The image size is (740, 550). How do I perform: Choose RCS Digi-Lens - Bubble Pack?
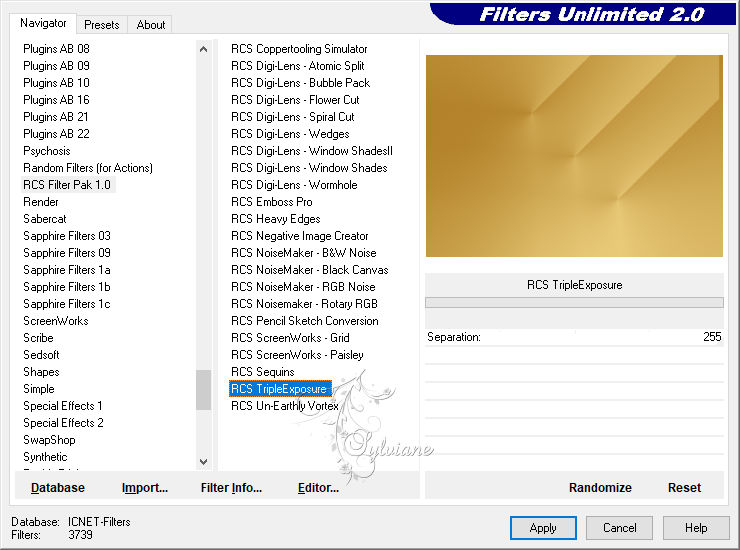coord(300,83)
